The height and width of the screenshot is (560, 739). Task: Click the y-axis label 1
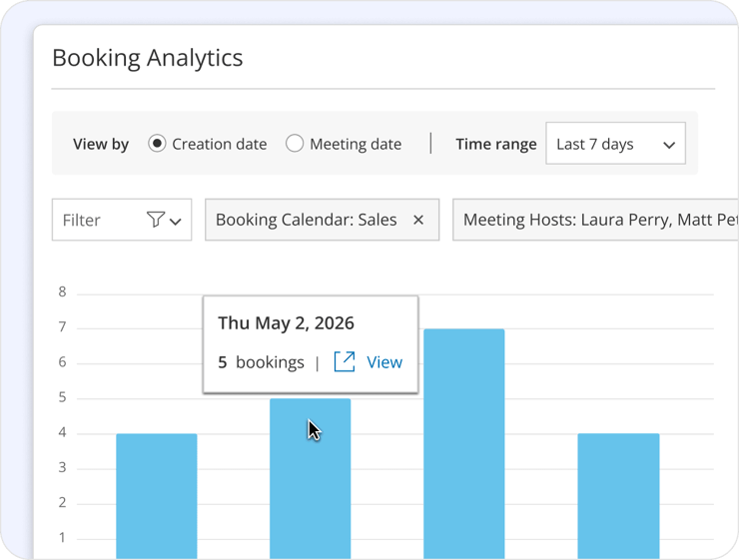coord(62,537)
